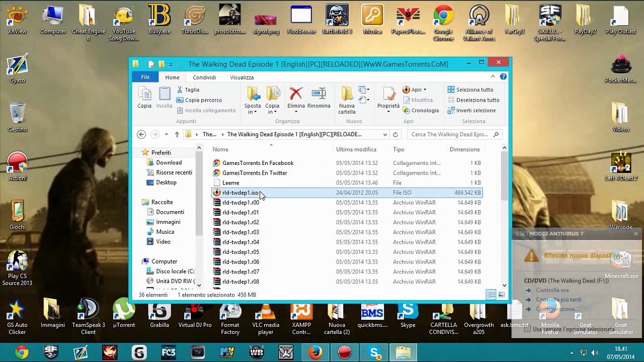Image resolution: width=644 pixels, height=362 pixels.
Task: Switch to details view in status bar
Action: (x=491, y=295)
